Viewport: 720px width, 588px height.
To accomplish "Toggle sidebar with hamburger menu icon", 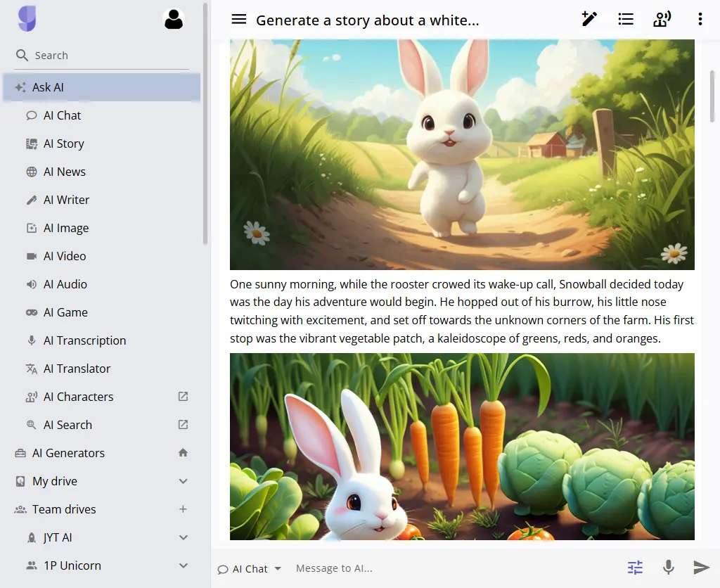I will [239, 19].
